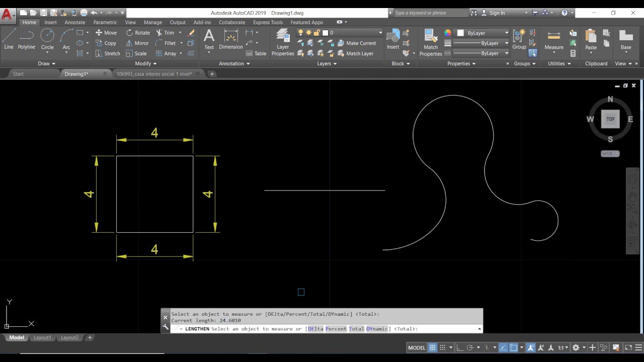The image size is (644, 362).
Task: Open the Annotate ribbon tab
Action: tap(75, 22)
